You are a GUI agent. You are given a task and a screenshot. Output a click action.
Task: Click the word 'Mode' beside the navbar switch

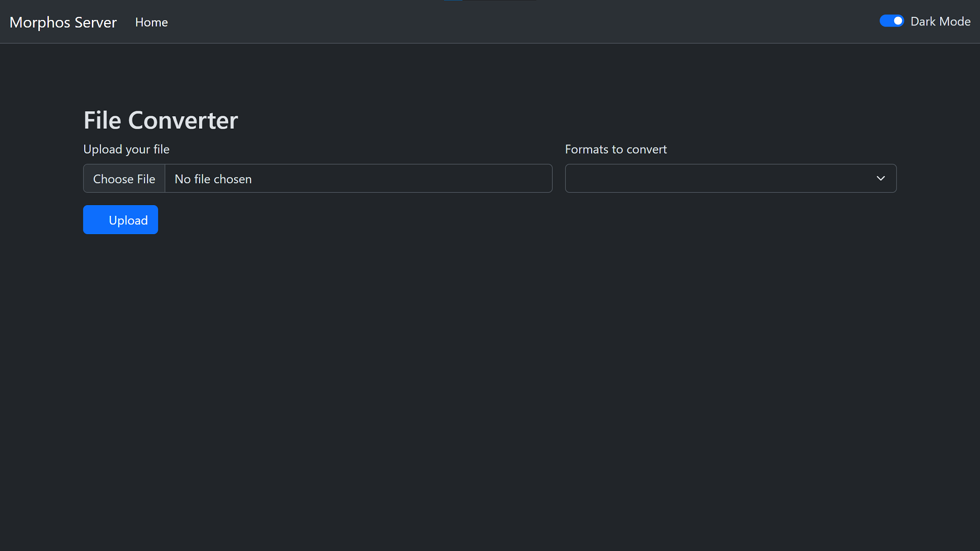click(x=955, y=21)
